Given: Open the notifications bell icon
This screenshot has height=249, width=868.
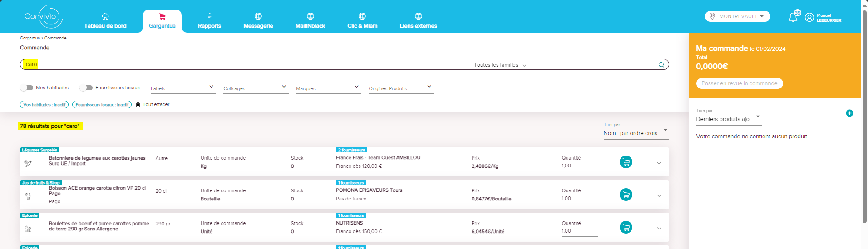Looking at the screenshot, I should pyautogui.click(x=793, y=17).
